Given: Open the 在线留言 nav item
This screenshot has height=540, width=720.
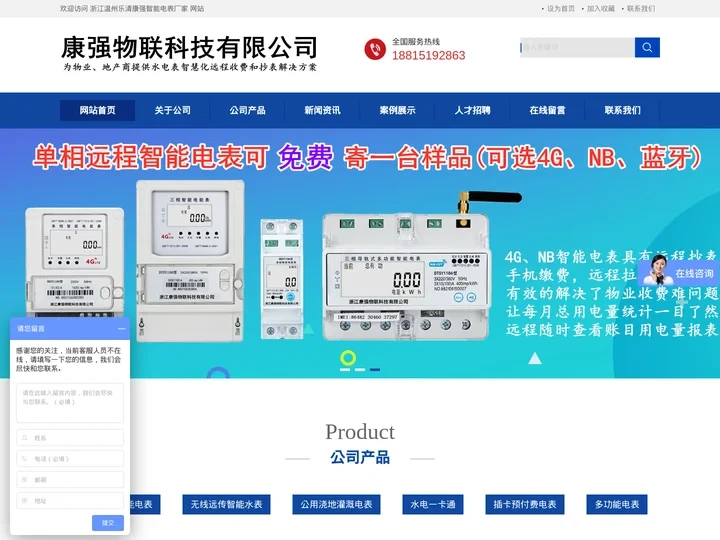Looking at the screenshot, I should click(547, 110).
